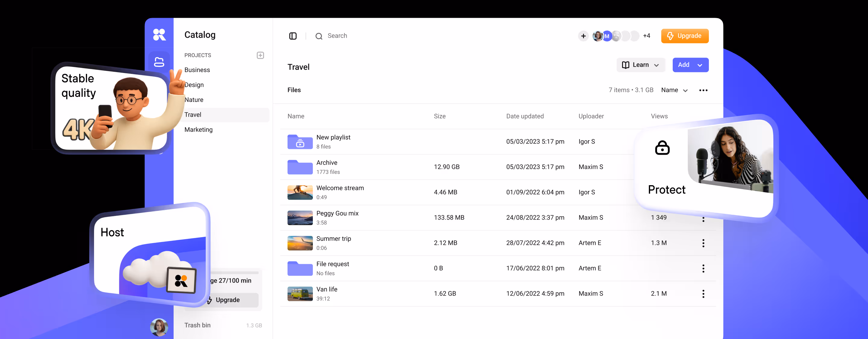The height and width of the screenshot is (339, 868).
Task: Open Files section three-dot options
Action: pyautogui.click(x=703, y=90)
